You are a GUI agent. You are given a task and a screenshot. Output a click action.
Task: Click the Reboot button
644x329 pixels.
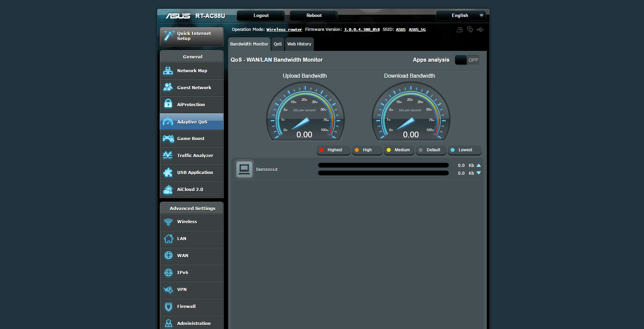pyautogui.click(x=314, y=16)
